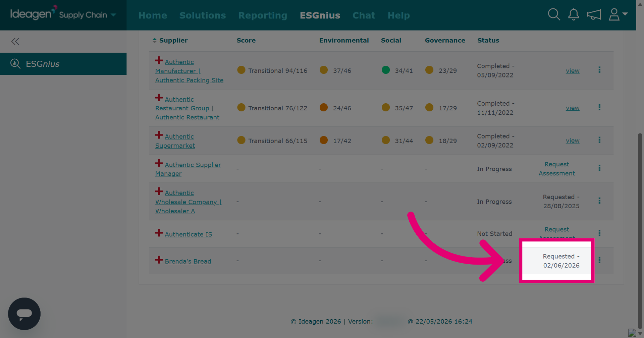The width and height of the screenshot is (644, 338).
Task: Open the Solutions menu
Action: click(x=203, y=15)
